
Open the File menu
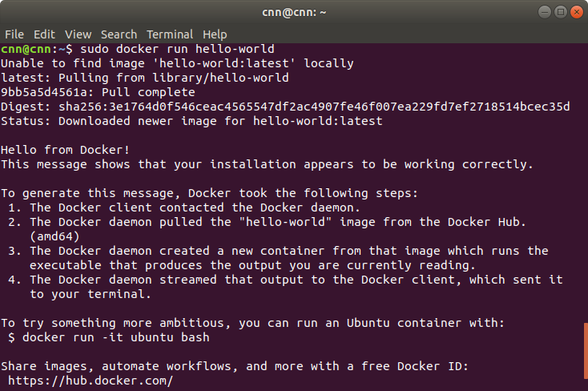coord(14,34)
